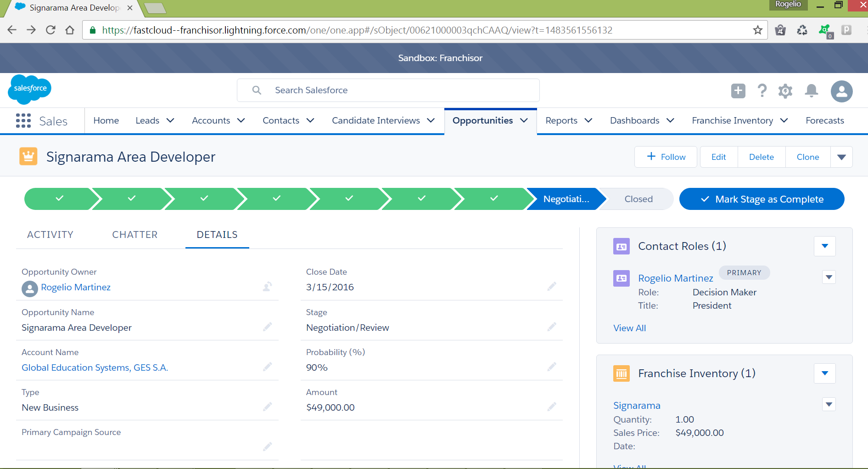Select the Details tab

click(x=217, y=235)
